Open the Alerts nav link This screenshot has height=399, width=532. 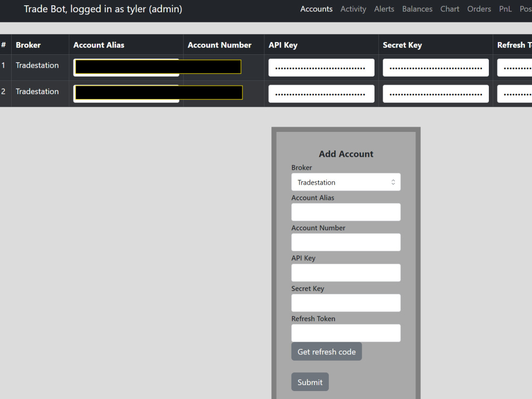coord(384,9)
